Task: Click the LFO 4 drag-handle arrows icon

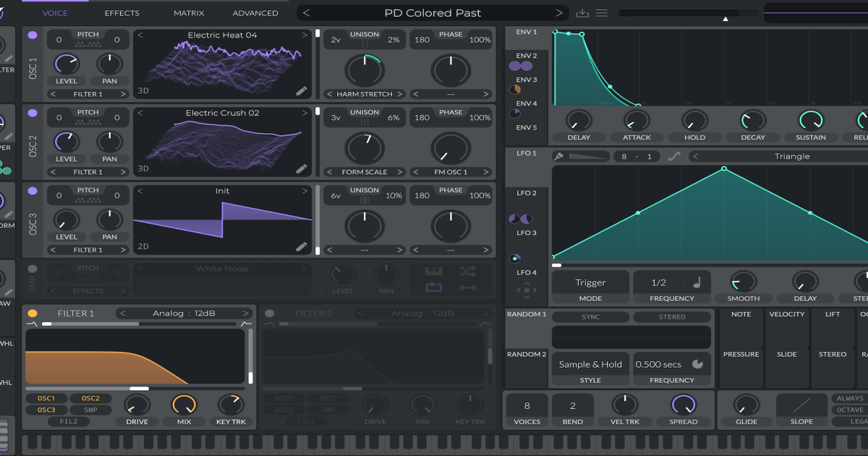Action: [526, 290]
